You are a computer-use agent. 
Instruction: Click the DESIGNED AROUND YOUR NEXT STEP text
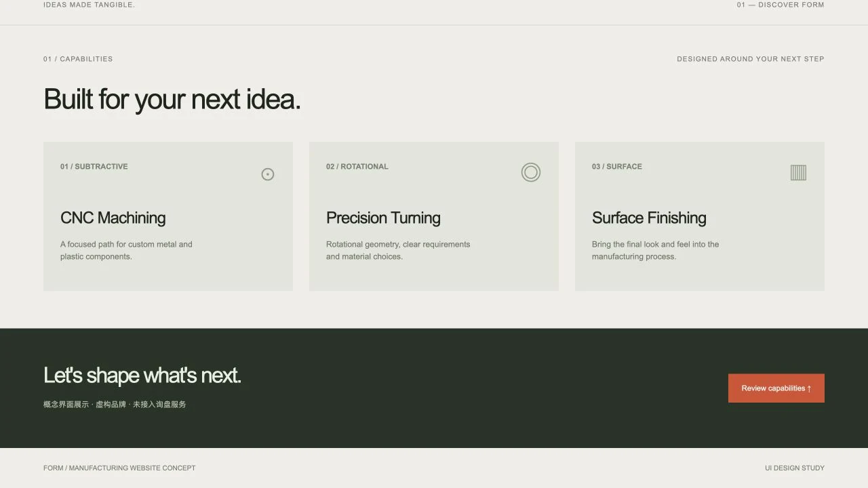pyautogui.click(x=751, y=59)
